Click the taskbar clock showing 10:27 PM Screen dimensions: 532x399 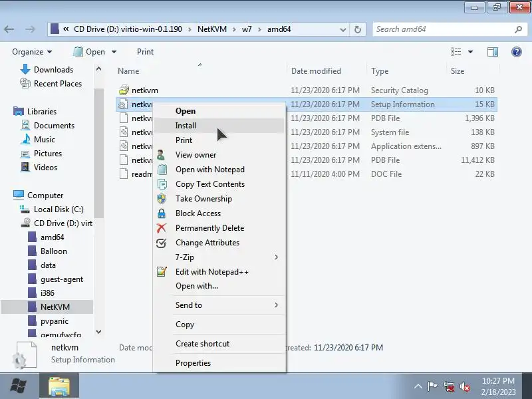click(498, 386)
